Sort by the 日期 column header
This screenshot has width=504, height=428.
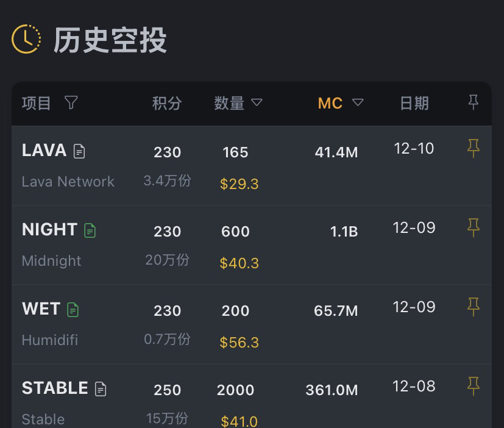414,103
